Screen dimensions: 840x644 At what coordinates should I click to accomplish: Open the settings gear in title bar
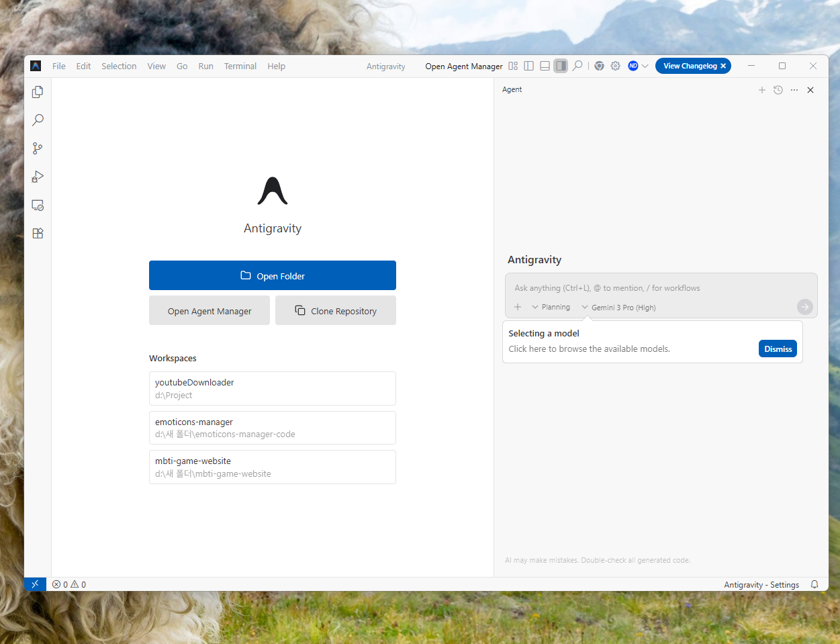click(x=616, y=66)
